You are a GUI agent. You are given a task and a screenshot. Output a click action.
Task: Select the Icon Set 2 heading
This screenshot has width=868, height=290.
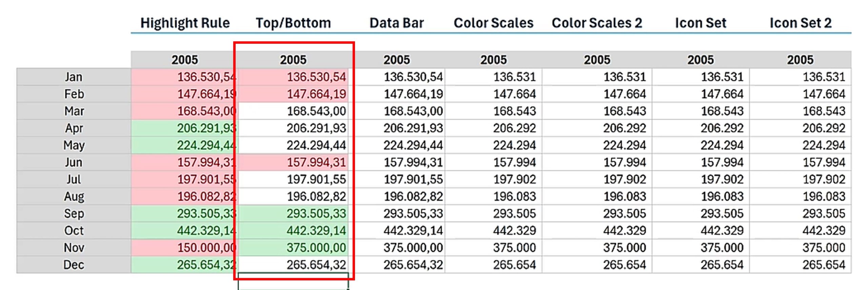coord(800,23)
